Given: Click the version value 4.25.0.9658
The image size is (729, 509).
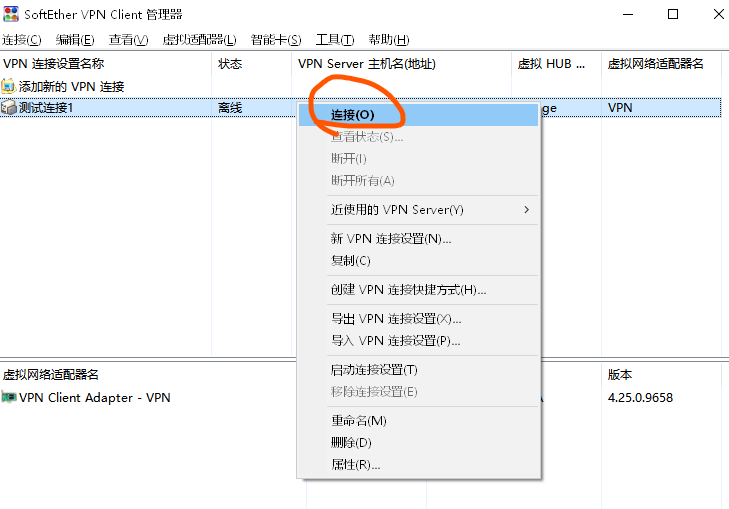Looking at the screenshot, I should click(640, 397).
